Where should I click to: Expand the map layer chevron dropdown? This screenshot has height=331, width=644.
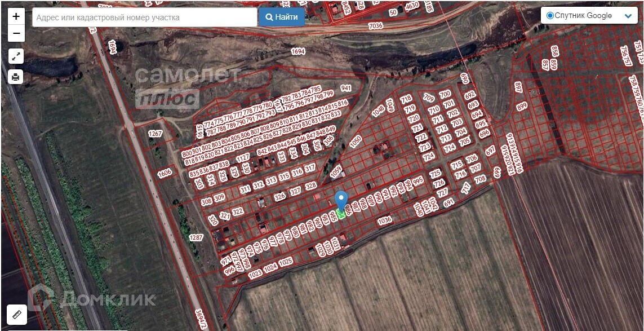tap(628, 16)
